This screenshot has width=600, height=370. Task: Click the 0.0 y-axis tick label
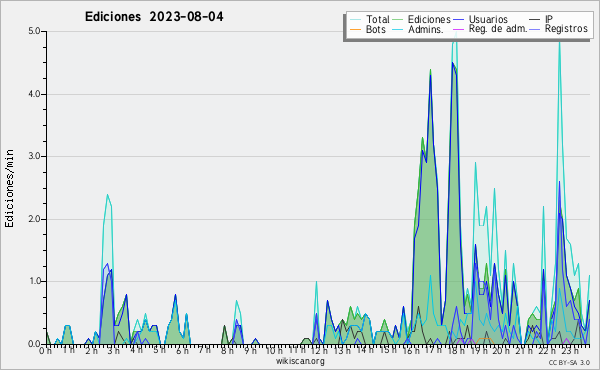[x=34, y=344]
